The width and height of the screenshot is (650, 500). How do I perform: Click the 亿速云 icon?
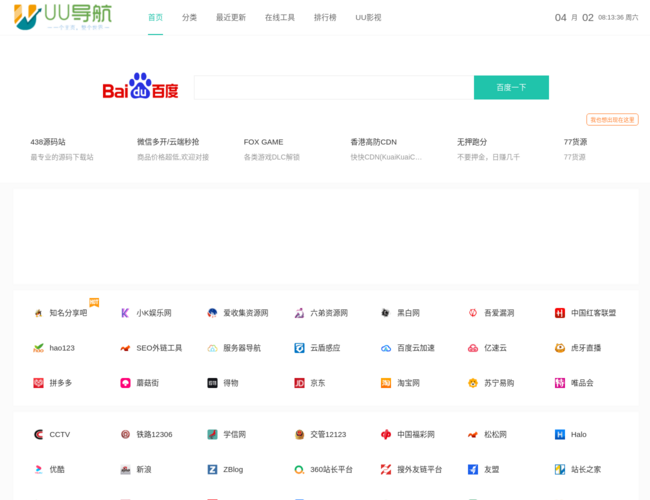473,348
